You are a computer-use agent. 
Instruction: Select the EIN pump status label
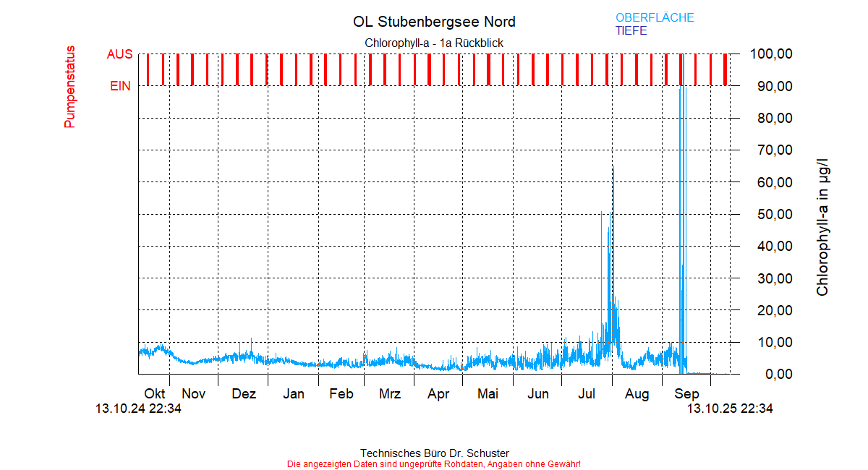[120, 86]
